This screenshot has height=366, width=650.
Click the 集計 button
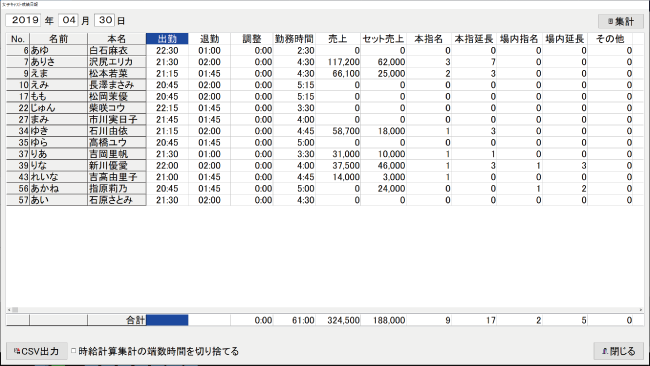pos(621,22)
